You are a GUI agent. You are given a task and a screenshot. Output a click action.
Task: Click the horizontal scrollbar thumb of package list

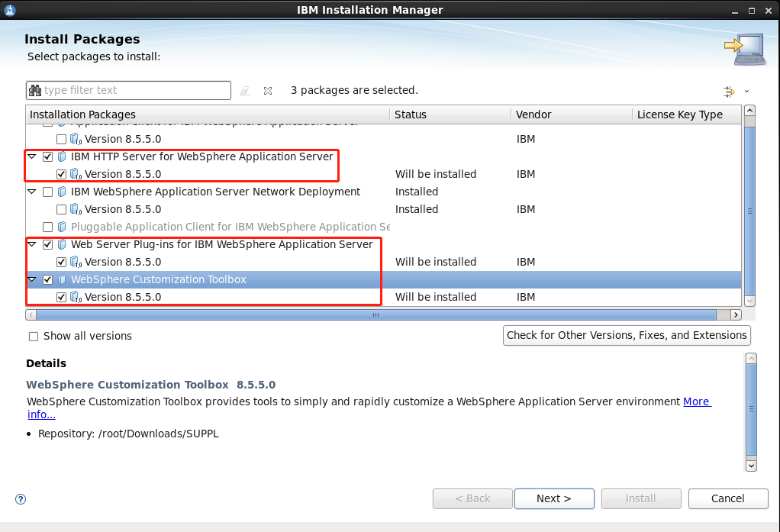[376, 314]
